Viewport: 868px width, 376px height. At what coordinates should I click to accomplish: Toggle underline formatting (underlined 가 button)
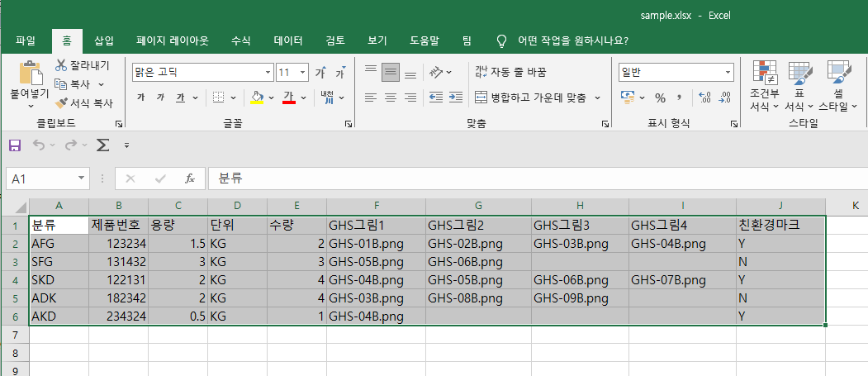[x=181, y=98]
